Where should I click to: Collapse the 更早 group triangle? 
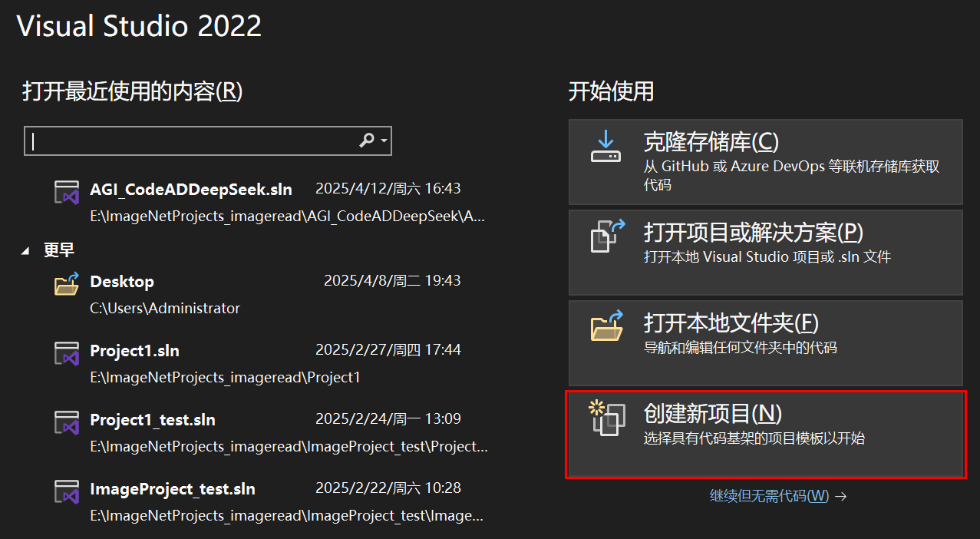click(27, 250)
